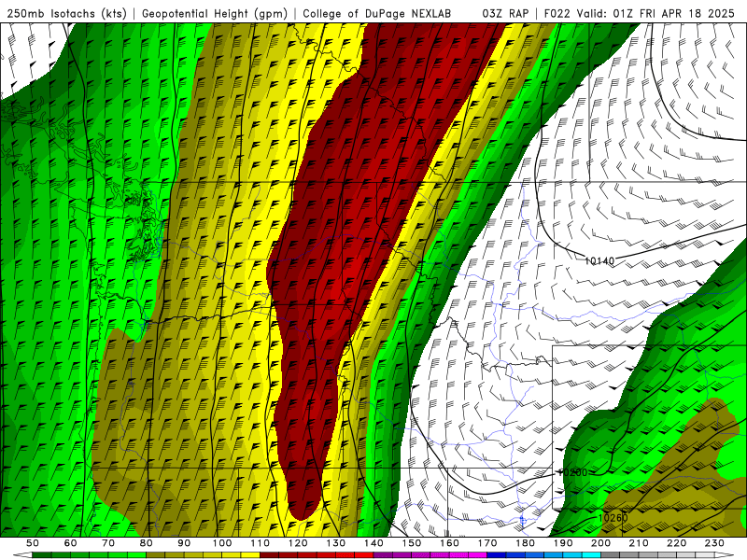Click the dark blue swatch under 170
The image size is (747, 560).
tap(497, 555)
